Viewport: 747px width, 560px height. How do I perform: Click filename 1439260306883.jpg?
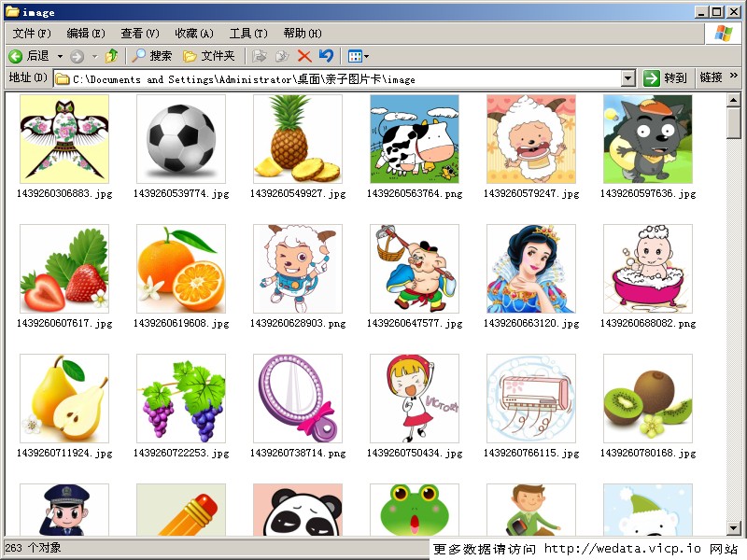64,194
